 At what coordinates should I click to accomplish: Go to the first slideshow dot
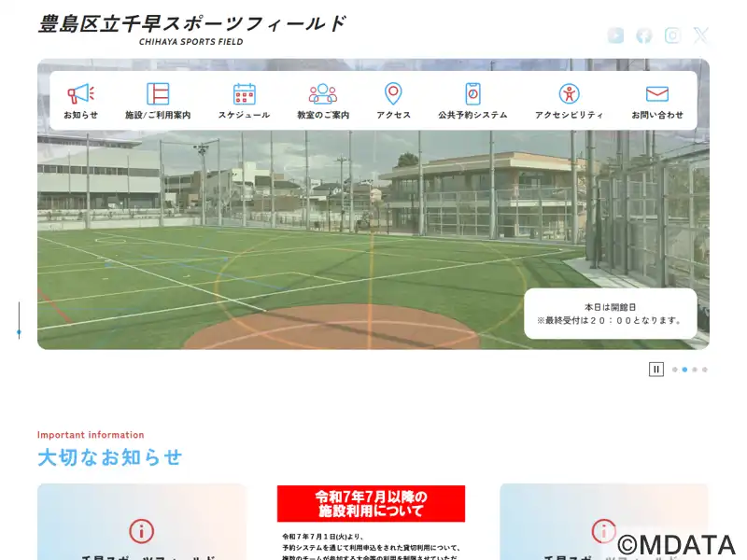tap(674, 370)
